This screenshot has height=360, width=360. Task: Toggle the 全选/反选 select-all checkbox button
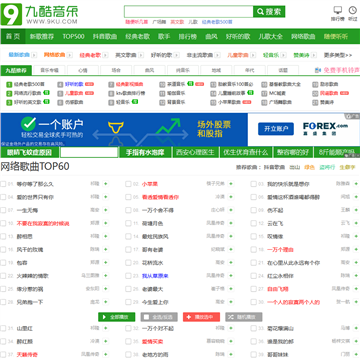tap(159, 317)
